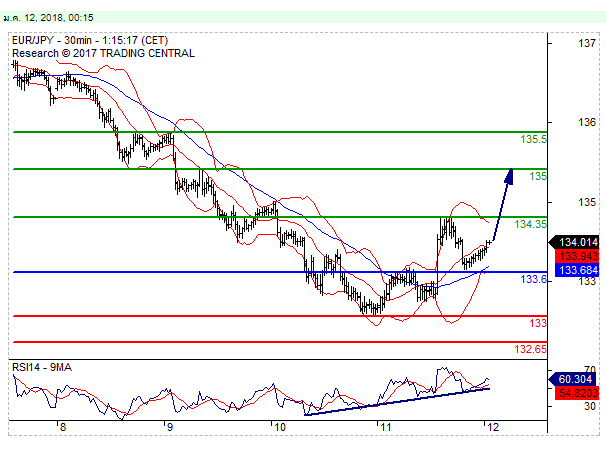Select the 132.65 red support label

click(x=530, y=349)
